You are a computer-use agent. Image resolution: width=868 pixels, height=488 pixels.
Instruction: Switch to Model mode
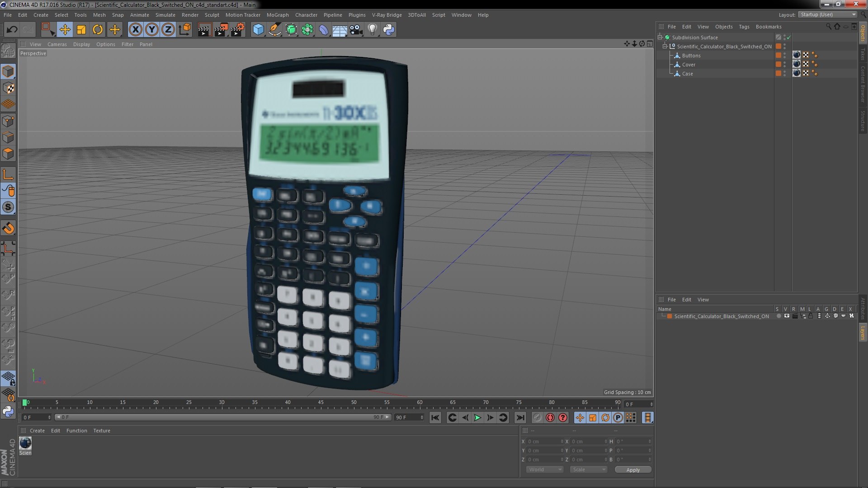[x=8, y=71]
